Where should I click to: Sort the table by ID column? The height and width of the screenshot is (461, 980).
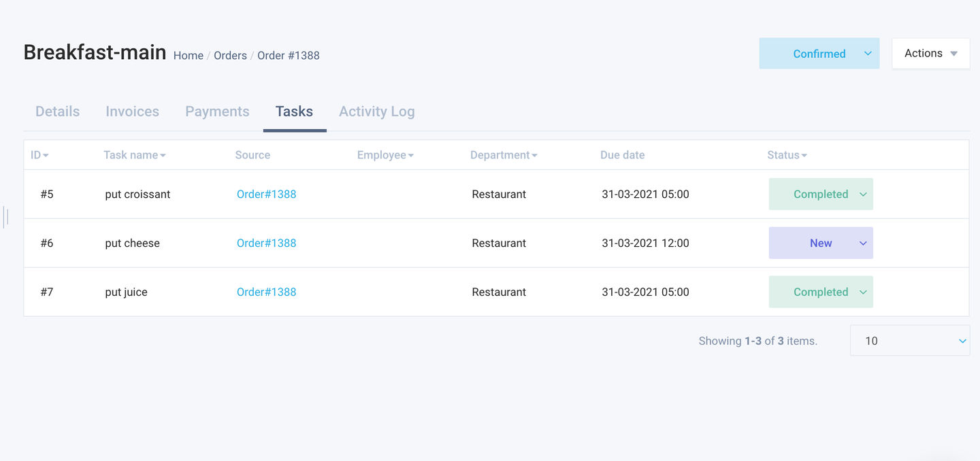click(39, 155)
